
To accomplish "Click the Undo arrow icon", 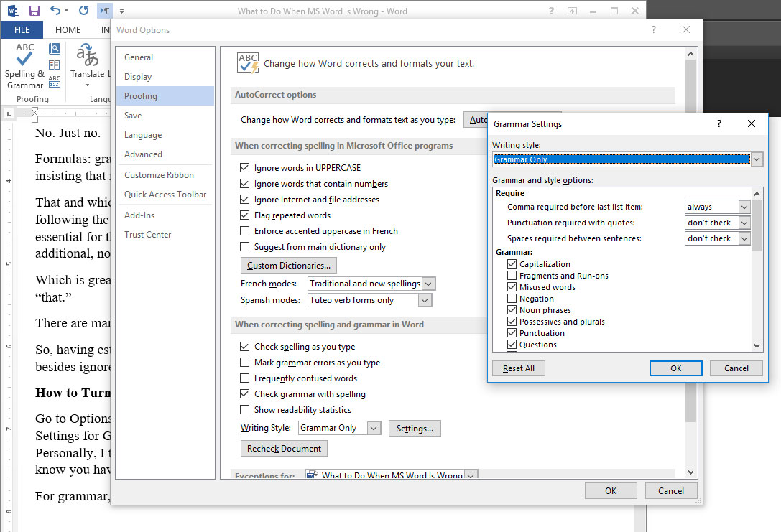I will [x=55, y=11].
